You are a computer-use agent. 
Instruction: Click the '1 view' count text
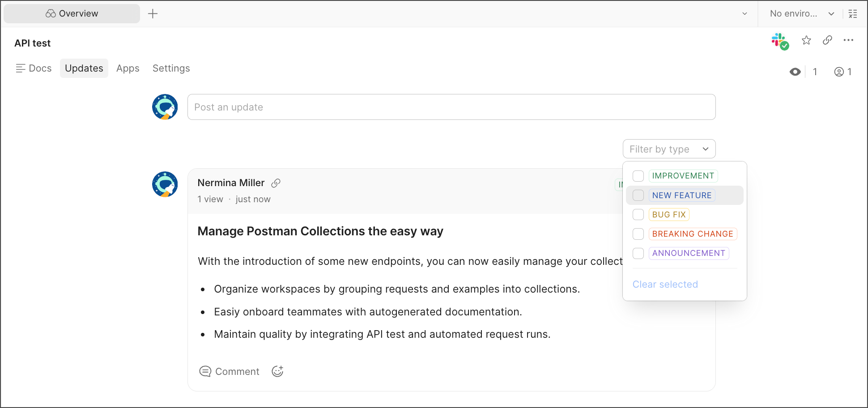[210, 200]
